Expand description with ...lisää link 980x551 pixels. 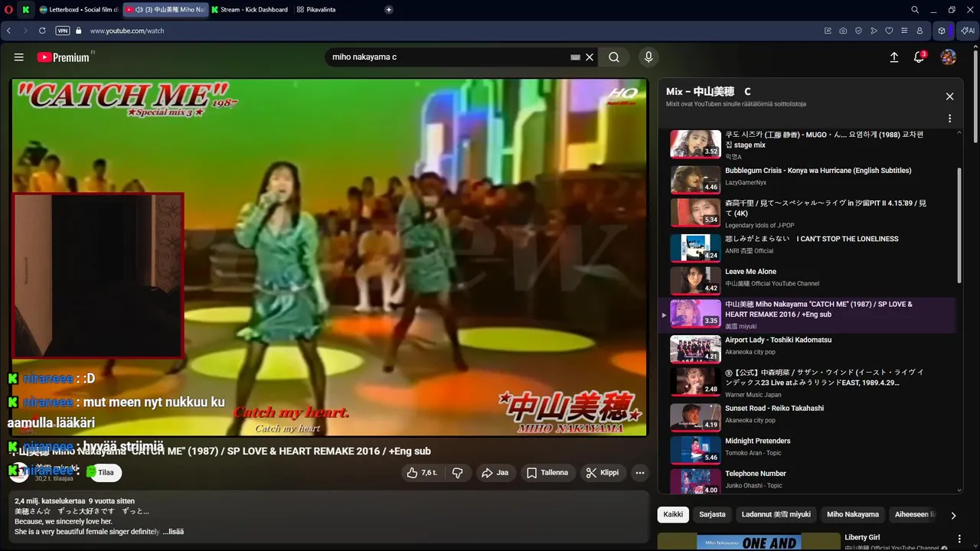coord(174,531)
